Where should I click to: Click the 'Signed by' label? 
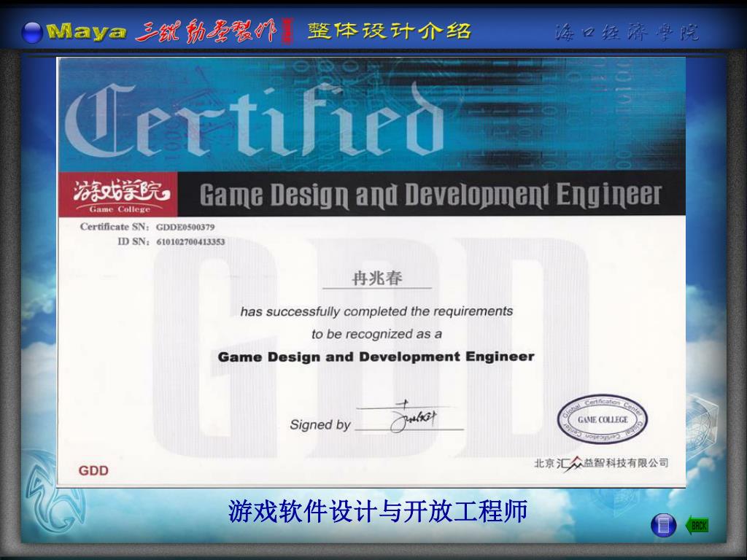pyautogui.click(x=320, y=424)
